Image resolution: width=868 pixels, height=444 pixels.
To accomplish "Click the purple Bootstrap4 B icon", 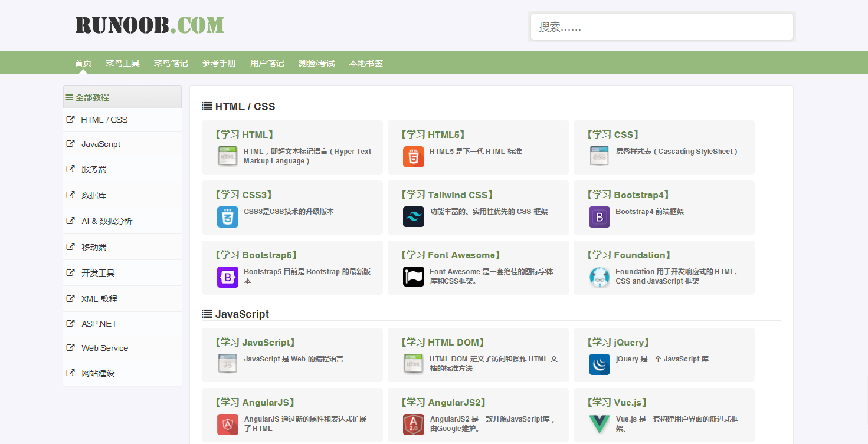I will coord(599,217).
